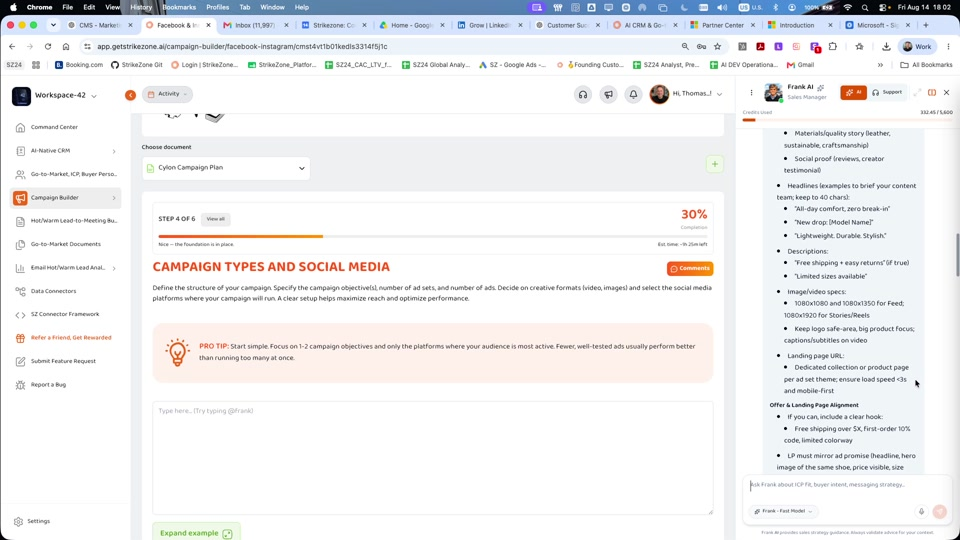Open Work profile button

pos(917,47)
